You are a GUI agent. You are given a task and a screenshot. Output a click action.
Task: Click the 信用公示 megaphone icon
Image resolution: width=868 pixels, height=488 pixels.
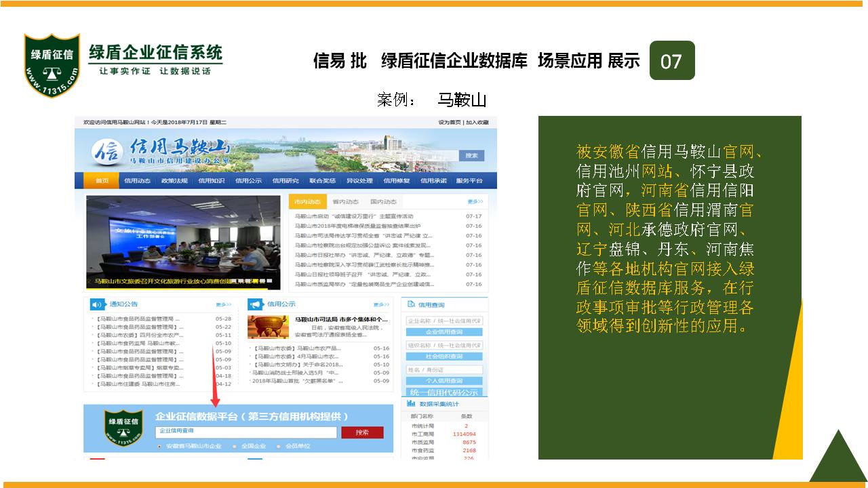(255, 304)
